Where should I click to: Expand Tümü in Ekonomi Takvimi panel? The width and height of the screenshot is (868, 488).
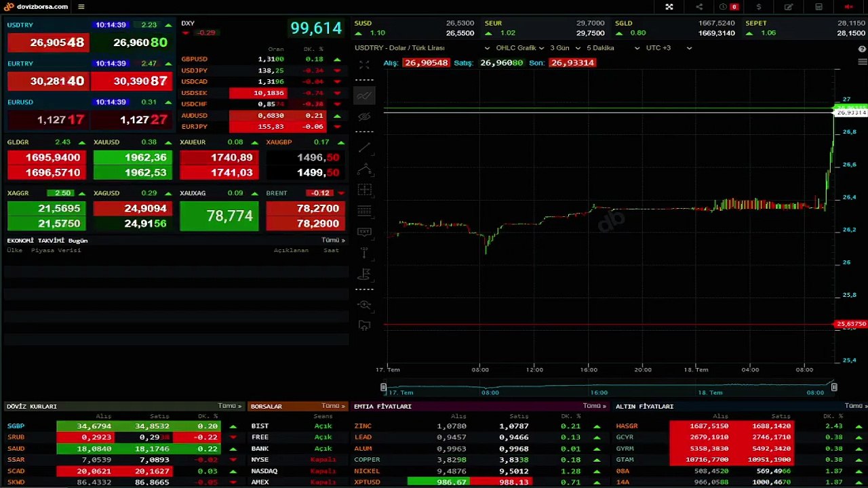(333, 240)
